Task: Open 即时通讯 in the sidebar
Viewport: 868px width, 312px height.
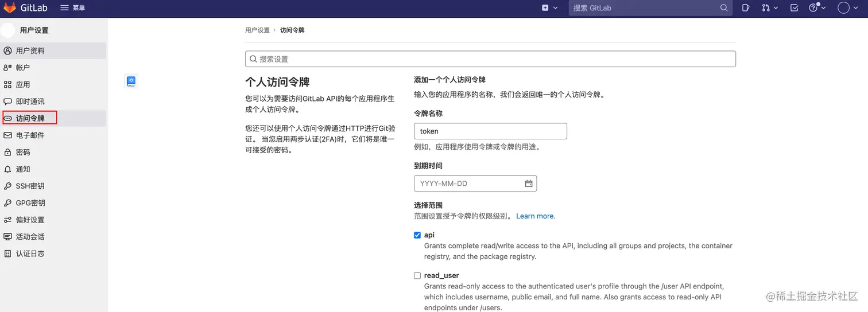Action: (x=53, y=102)
